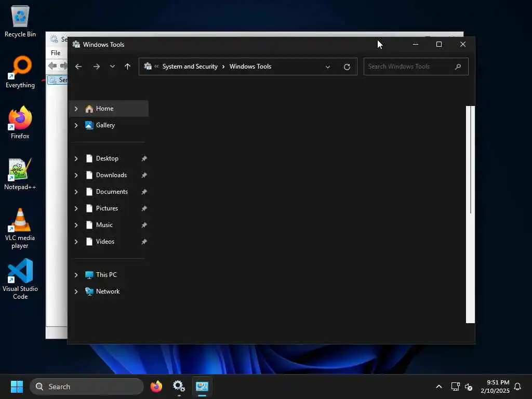
Task: Expand the Home tree node
Action: click(76, 109)
